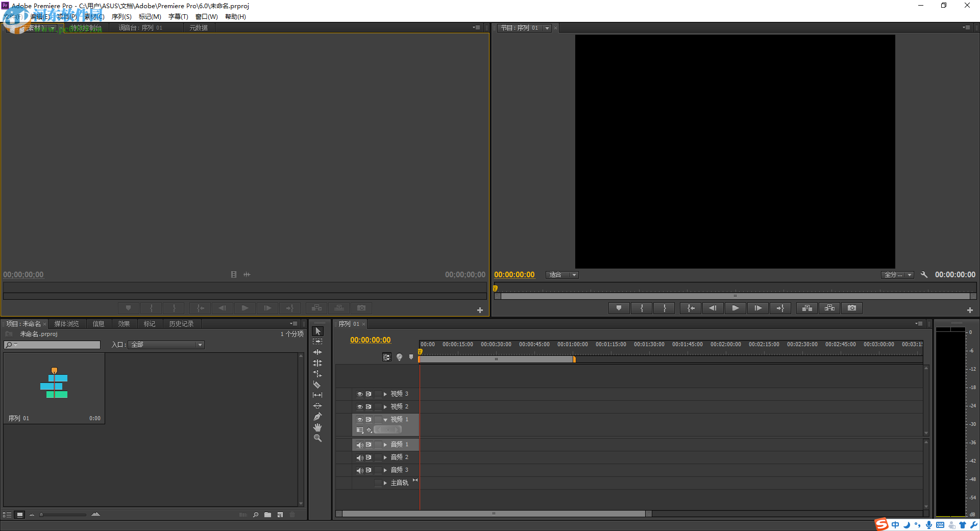Toggle track lock box on Audio 1

tap(378, 445)
